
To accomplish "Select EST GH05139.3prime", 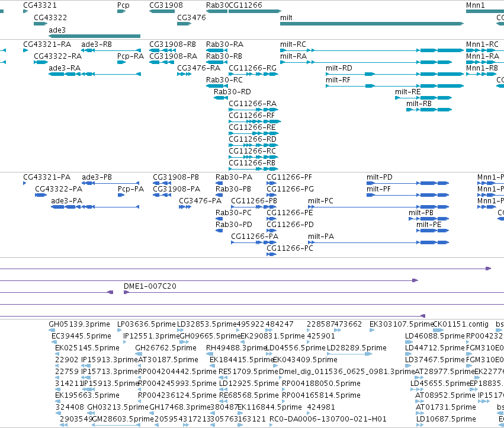I will [52, 330].
